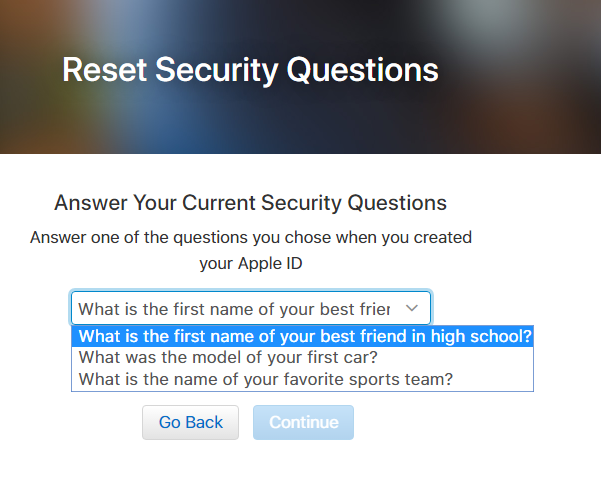
Task: Click the instruction text mentioning Apple ID
Action: click(x=250, y=251)
